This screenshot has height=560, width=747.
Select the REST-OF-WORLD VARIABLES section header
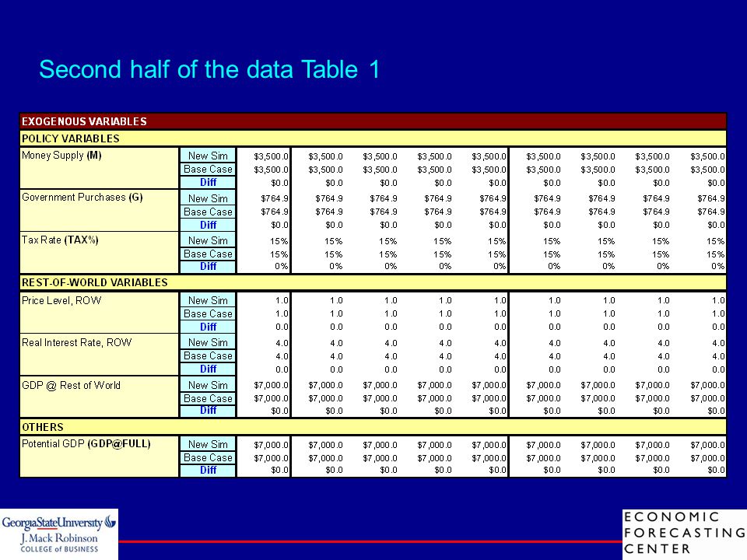click(x=373, y=282)
